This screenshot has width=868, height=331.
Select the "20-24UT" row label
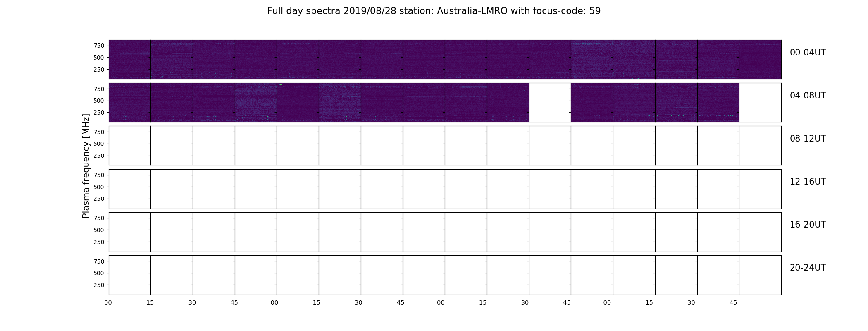coord(808,268)
